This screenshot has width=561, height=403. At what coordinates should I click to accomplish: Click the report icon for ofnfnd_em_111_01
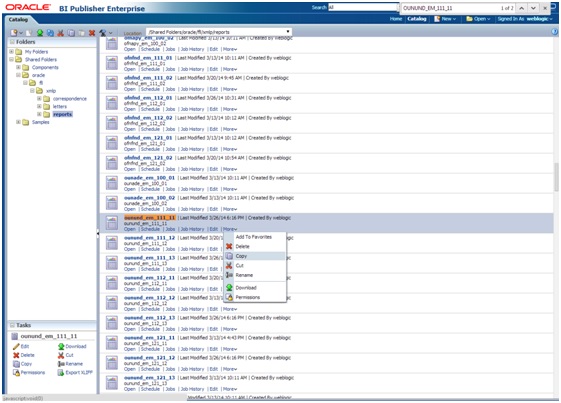[112, 63]
